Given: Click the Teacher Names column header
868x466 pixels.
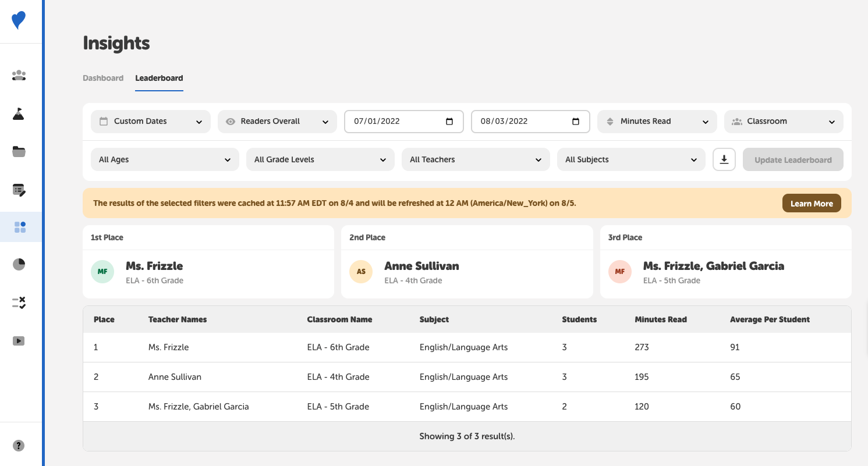Looking at the screenshot, I should click(178, 319).
